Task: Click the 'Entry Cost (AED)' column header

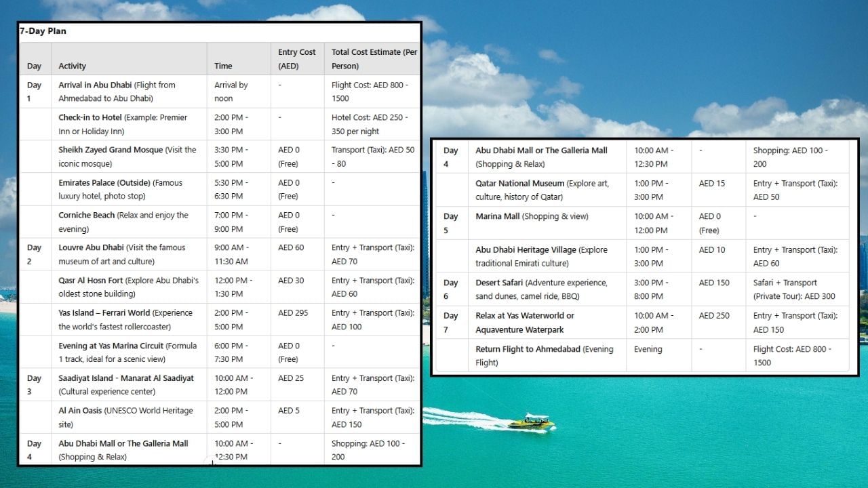Action: 297,59
